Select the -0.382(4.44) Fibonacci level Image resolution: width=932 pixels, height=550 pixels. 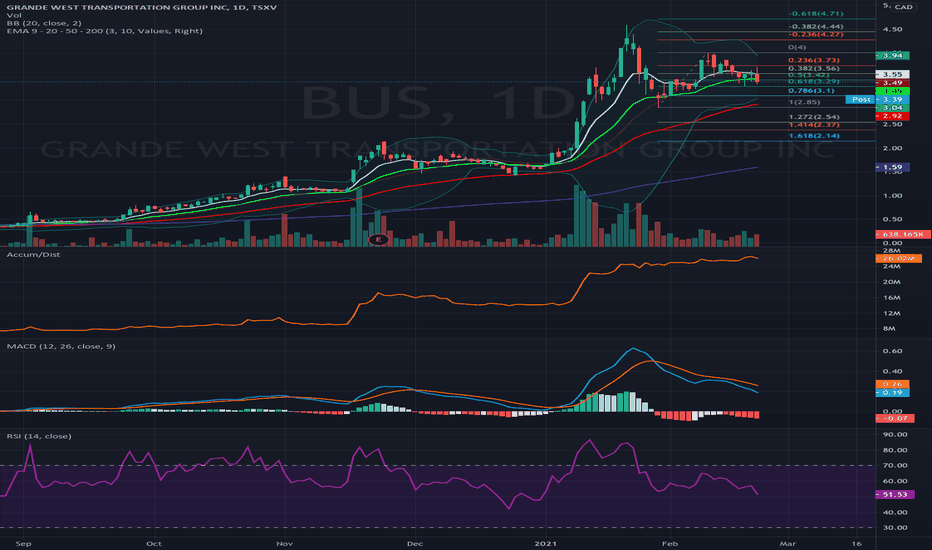click(816, 27)
